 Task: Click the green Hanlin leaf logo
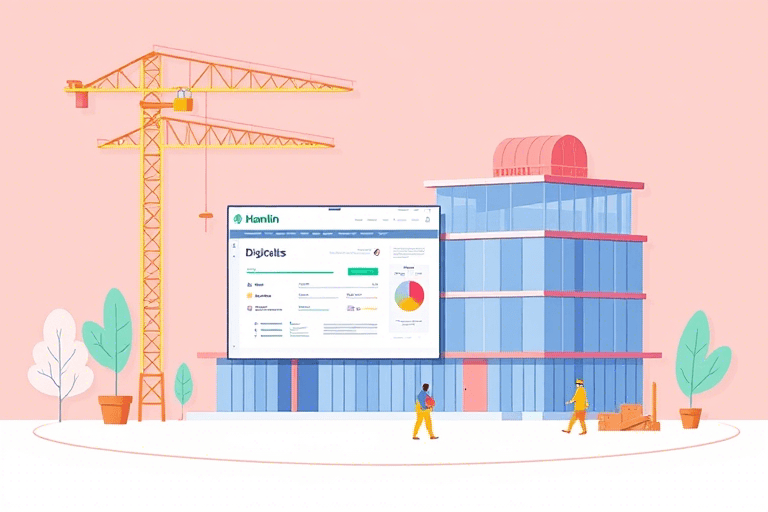[237, 219]
